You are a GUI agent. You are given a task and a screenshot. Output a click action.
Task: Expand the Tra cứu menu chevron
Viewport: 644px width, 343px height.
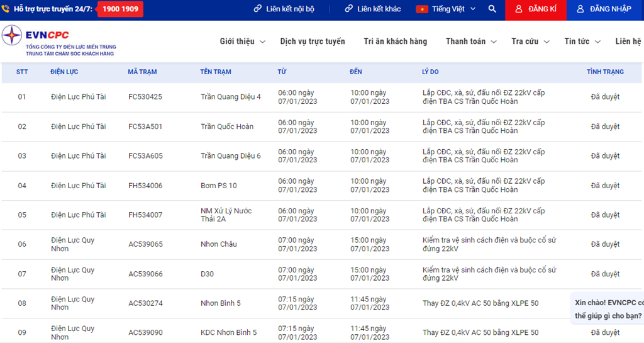click(x=547, y=42)
